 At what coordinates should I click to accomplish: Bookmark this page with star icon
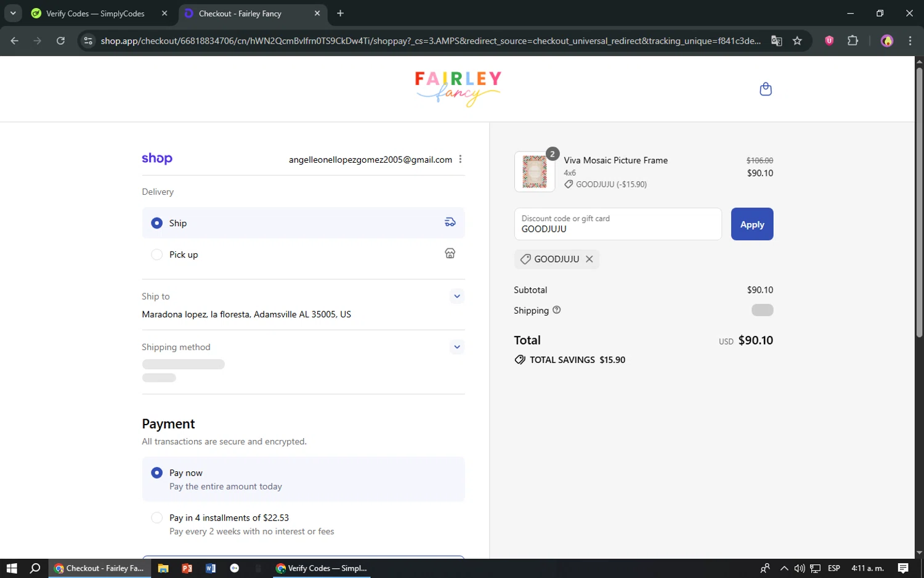click(x=797, y=41)
